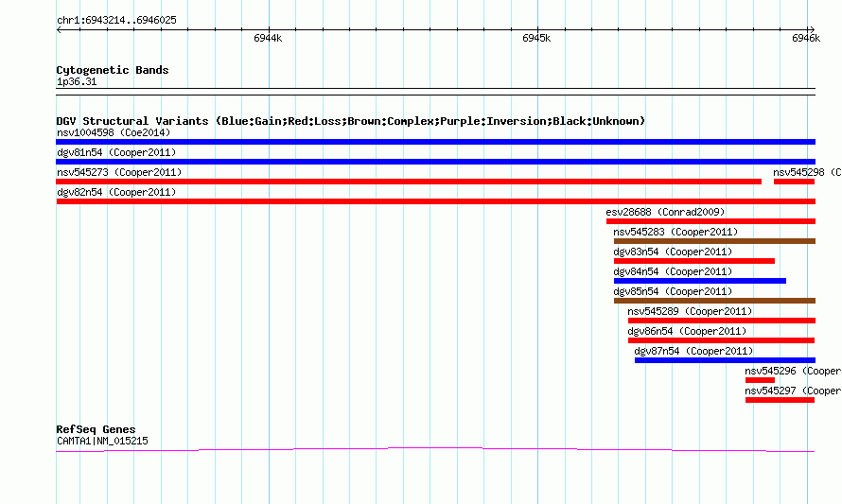Click the RefSeq Genes track title

(x=96, y=429)
